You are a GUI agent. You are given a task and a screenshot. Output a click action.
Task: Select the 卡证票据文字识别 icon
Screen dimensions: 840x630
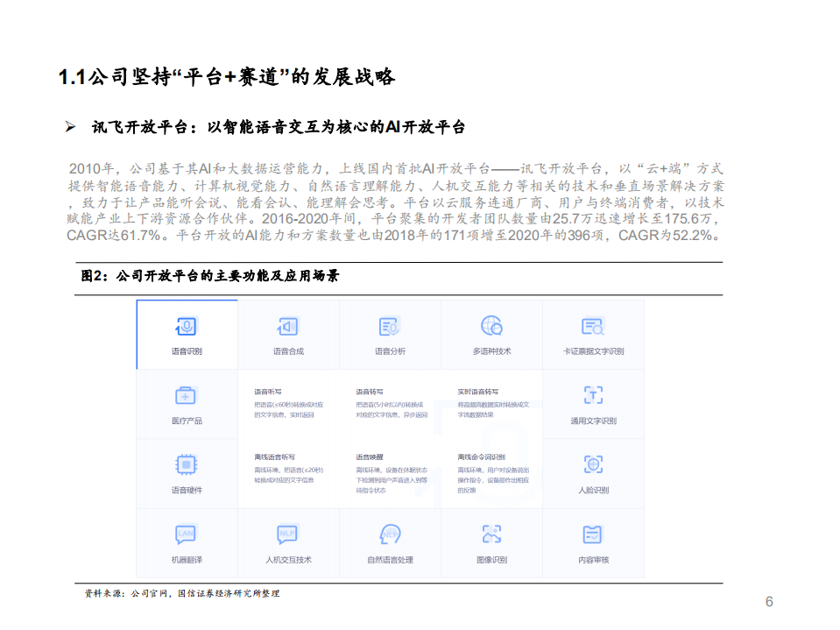pos(593,325)
